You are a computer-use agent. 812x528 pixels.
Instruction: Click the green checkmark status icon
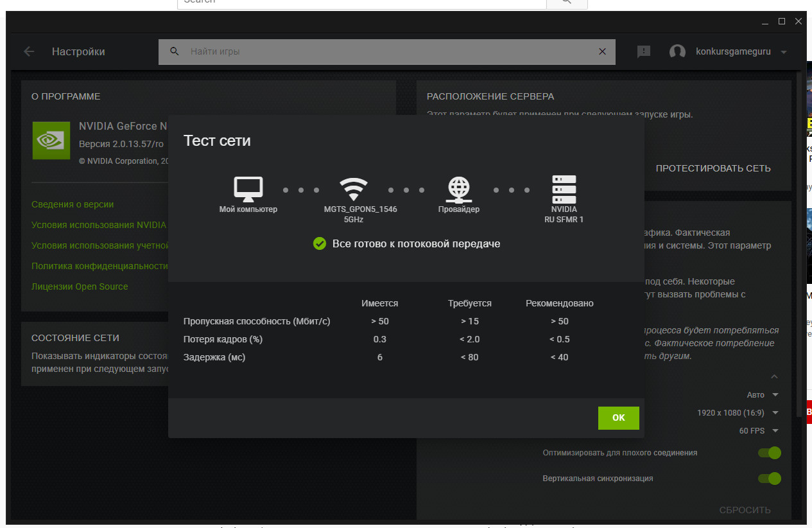tap(319, 243)
